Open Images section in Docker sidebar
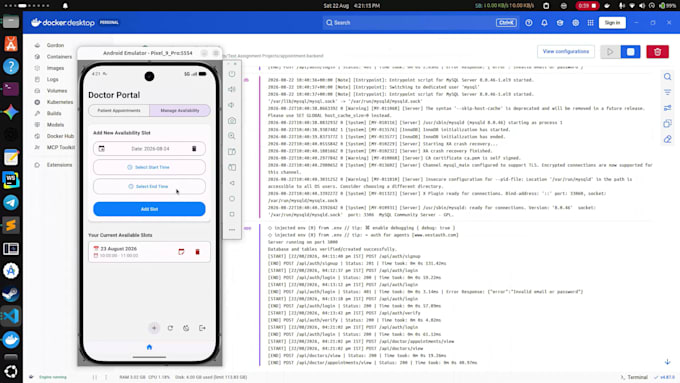This screenshot has width=680, height=383. pos(55,68)
